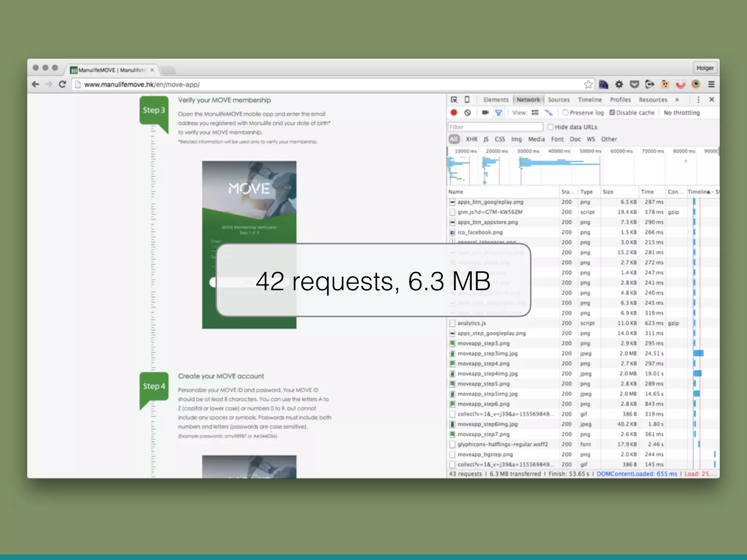Open the Resources tab
This screenshot has height=560, width=747.
pyautogui.click(x=653, y=100)
